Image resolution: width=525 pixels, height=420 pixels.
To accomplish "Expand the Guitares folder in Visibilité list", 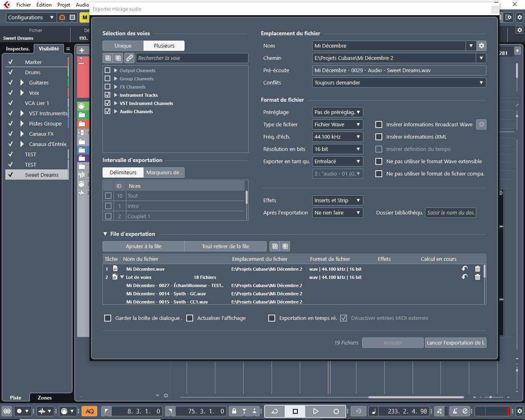I will (x=22, y=82).
